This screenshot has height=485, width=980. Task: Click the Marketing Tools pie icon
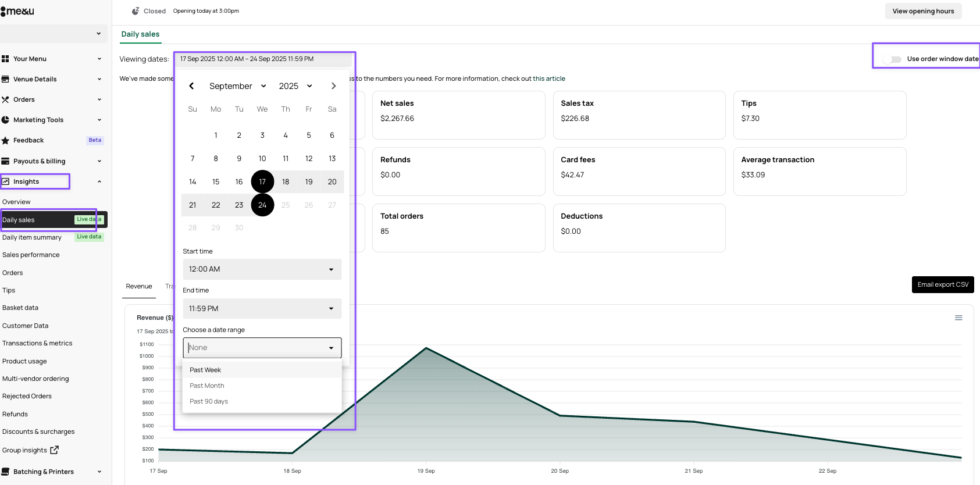coord(5,120)
